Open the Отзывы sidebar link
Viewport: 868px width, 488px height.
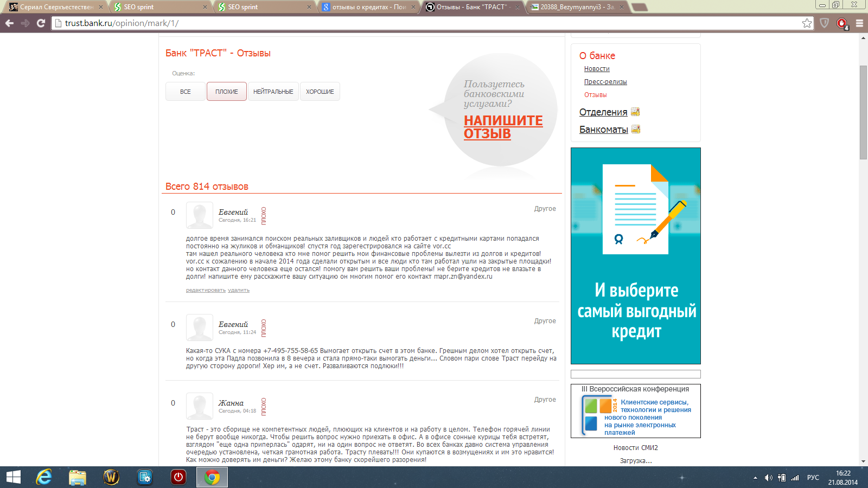(595, 95)
